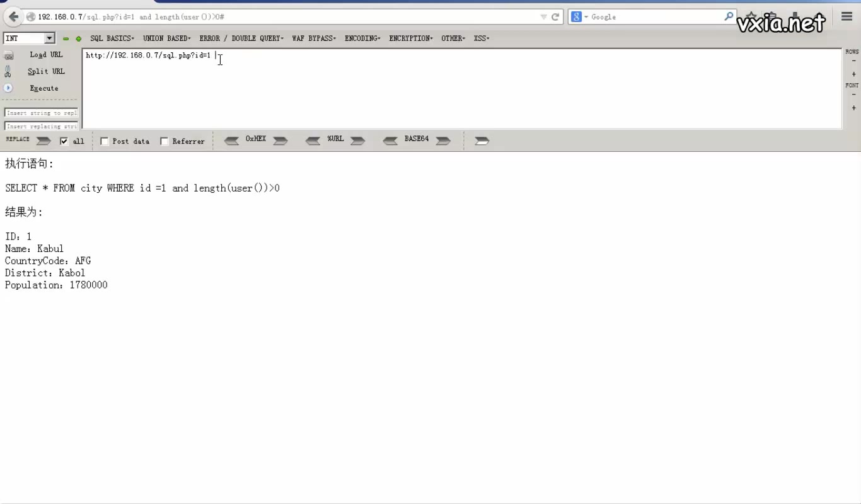Open the Firefox hamburger menu

click(847, 17)
